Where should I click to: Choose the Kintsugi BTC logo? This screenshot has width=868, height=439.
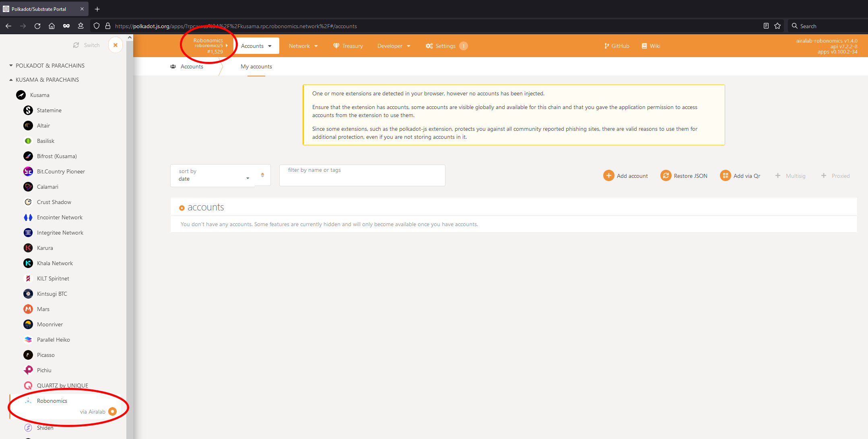28,294
